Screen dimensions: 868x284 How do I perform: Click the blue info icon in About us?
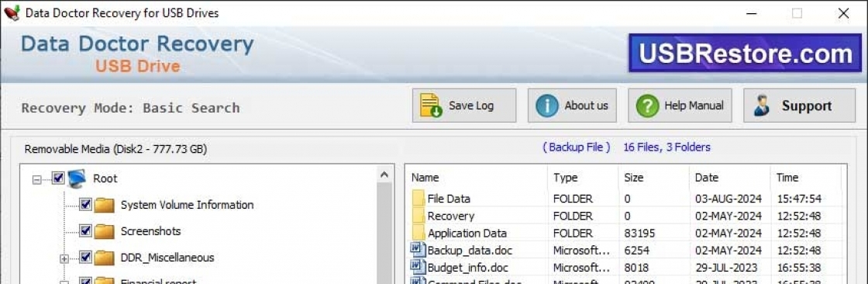click(547, 106)
